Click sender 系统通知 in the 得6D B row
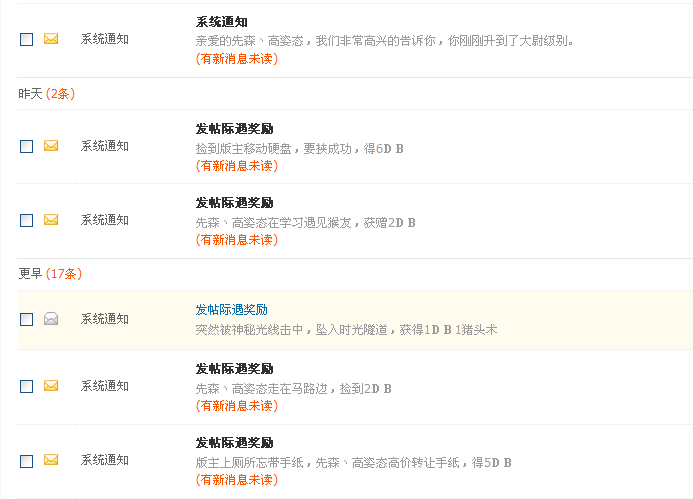The width and height of the screenshot is (693, 499). 105,146
